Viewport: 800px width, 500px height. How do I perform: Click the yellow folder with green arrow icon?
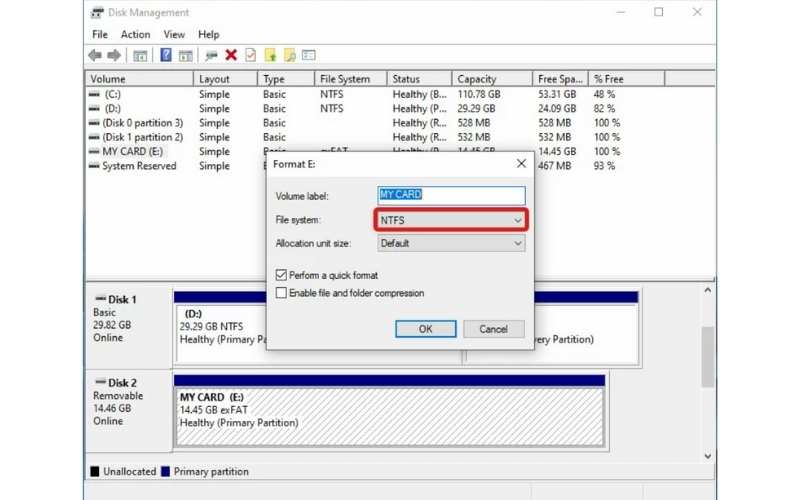point(270,55)
